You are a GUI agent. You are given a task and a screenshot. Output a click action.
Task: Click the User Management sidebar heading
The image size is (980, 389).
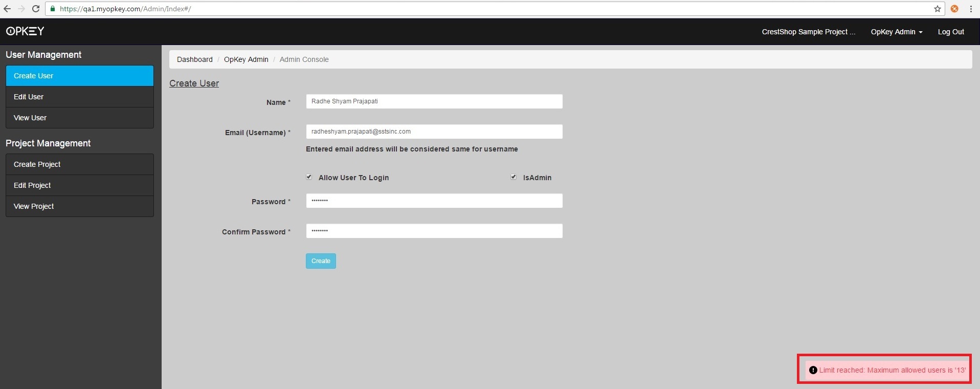pyautogui.click(x=43, y=55)
